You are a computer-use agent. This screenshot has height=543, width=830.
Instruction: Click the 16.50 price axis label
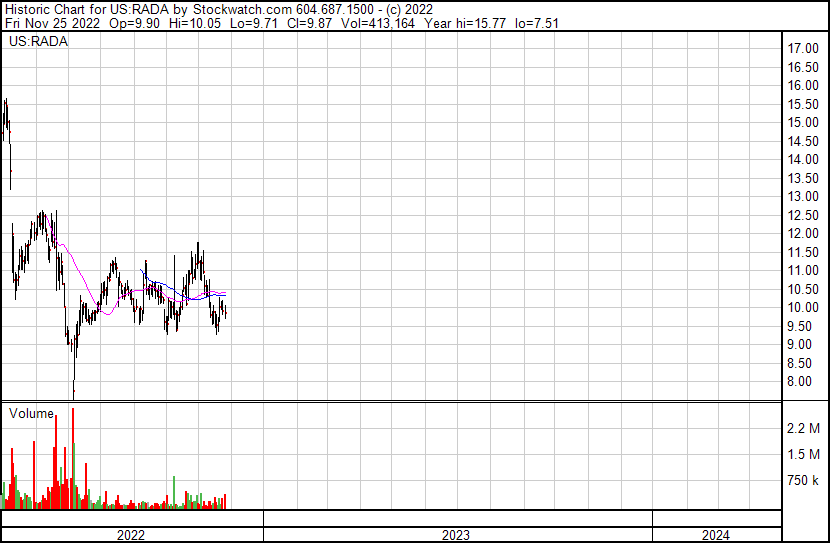[x=803, y=67]
